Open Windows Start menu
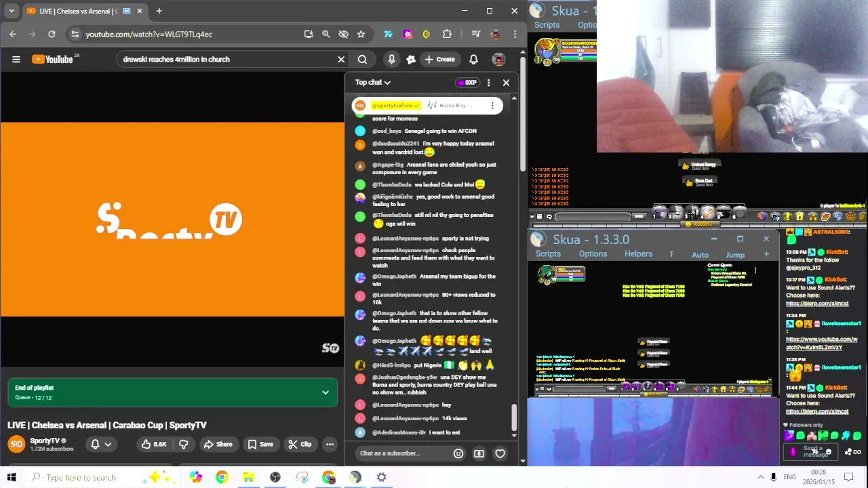This screenshot has height=488, width=868. click(12, 477)
